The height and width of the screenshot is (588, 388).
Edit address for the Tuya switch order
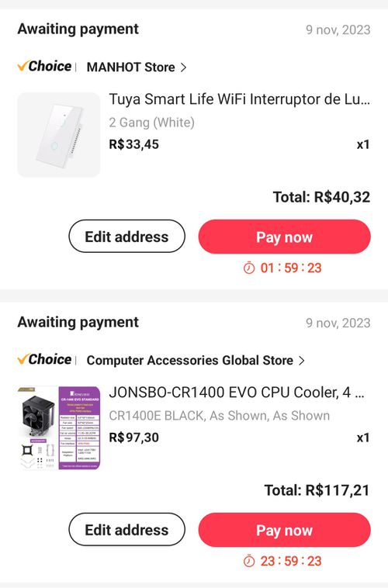tap(126, 237)
